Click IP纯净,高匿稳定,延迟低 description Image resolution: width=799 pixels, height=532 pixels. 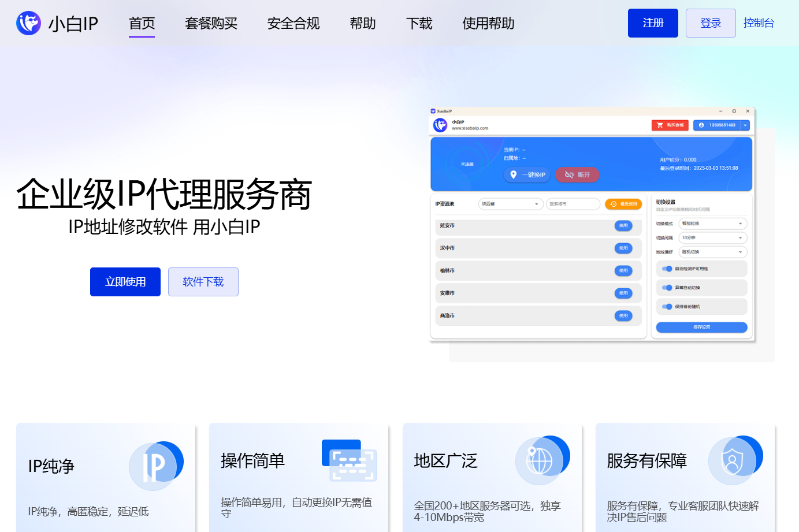(88, 511)
